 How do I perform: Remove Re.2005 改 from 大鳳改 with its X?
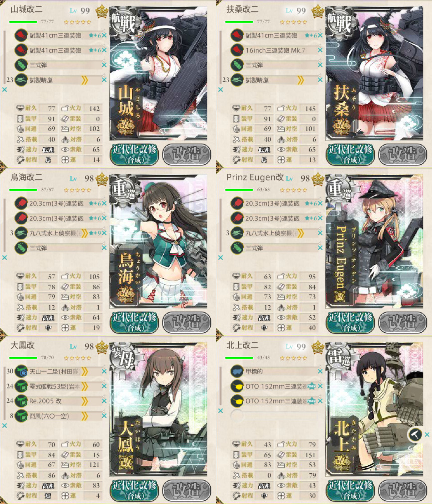pos(104,401)
